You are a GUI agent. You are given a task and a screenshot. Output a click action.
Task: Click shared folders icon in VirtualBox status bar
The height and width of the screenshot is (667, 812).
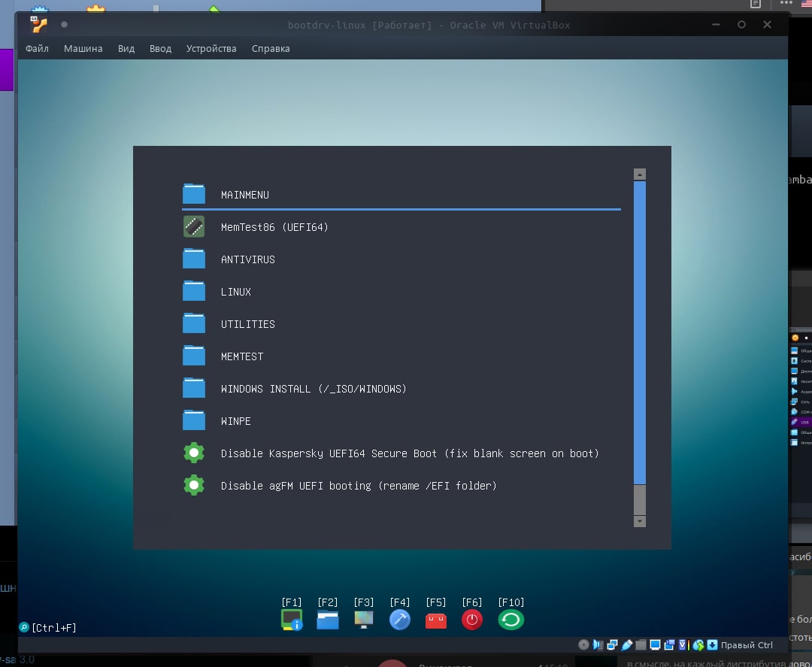pos(641,644)
